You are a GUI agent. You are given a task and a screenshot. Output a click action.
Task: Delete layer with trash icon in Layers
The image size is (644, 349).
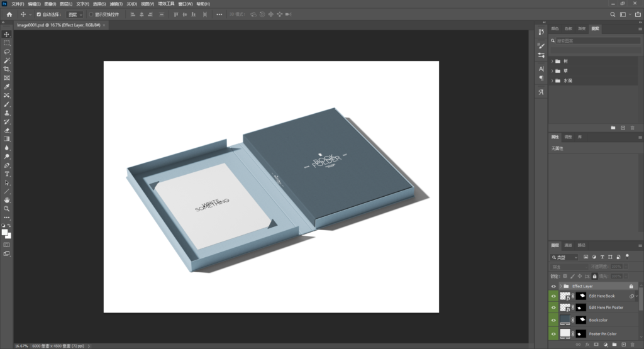click(x=633, y=345)
